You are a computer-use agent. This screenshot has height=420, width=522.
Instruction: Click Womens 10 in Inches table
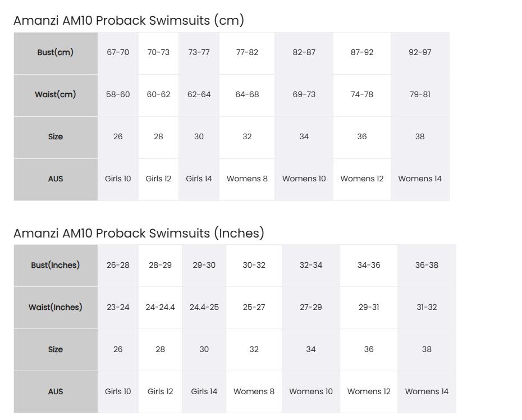coord(311,392)
